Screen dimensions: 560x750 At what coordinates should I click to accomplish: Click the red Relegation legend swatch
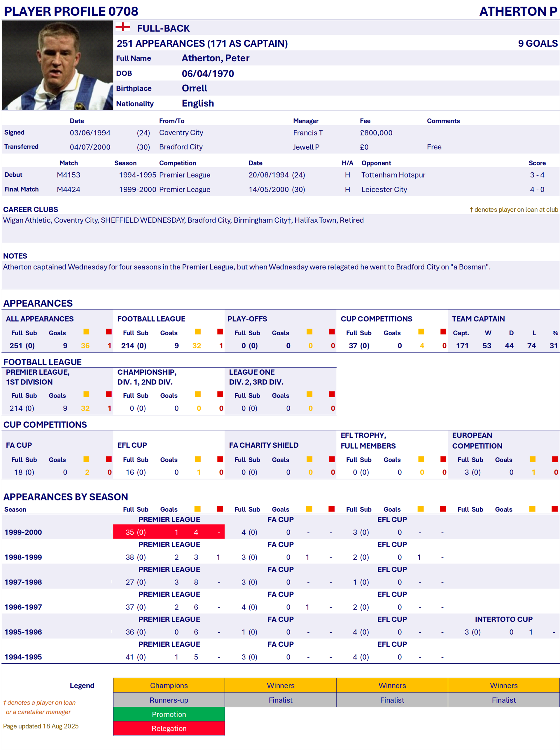(x=169, y=728)
